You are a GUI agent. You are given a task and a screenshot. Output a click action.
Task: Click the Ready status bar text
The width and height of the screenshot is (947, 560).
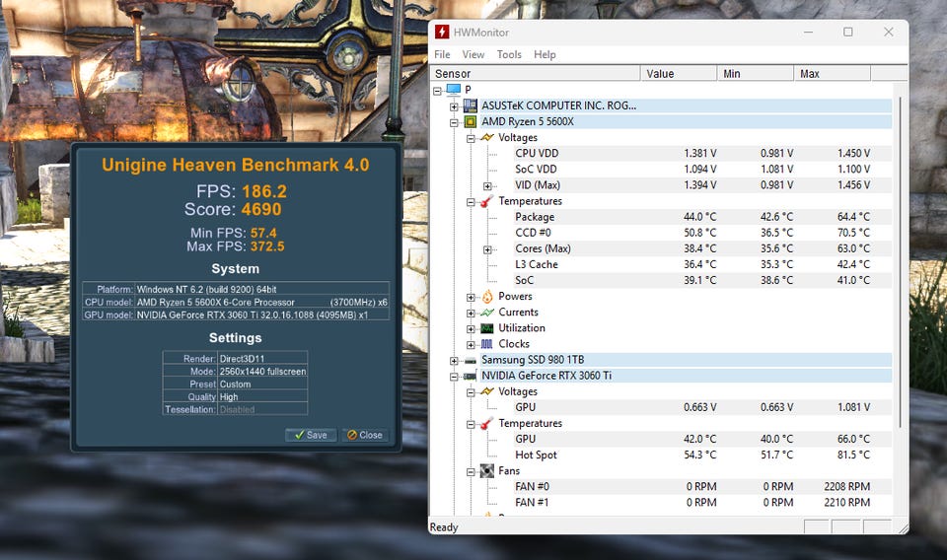(443, 527)
